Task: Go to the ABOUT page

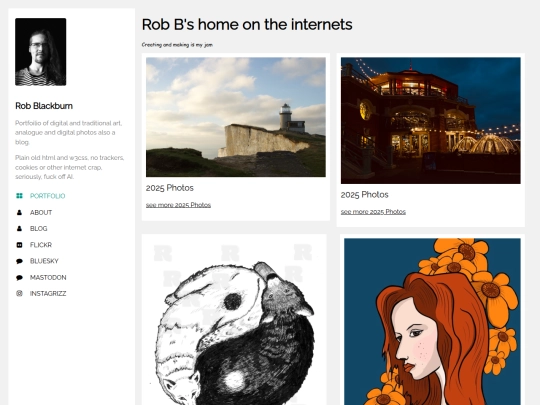Action: [41, 212]
